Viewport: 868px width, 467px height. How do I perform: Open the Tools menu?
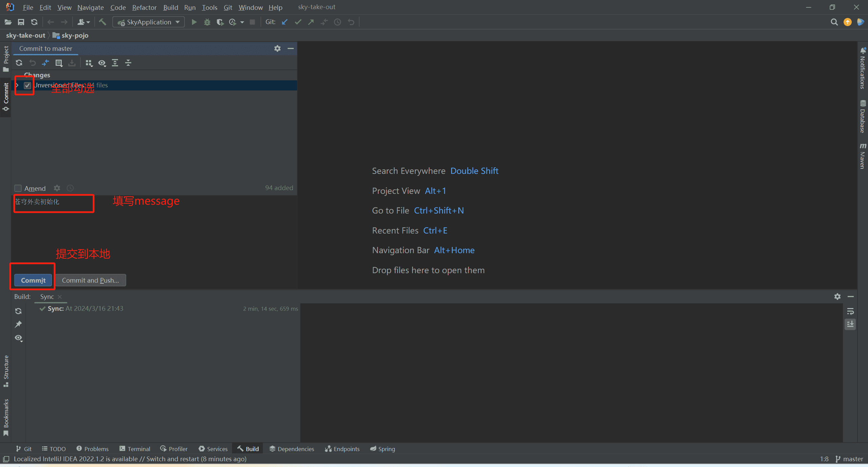point(210,7)
